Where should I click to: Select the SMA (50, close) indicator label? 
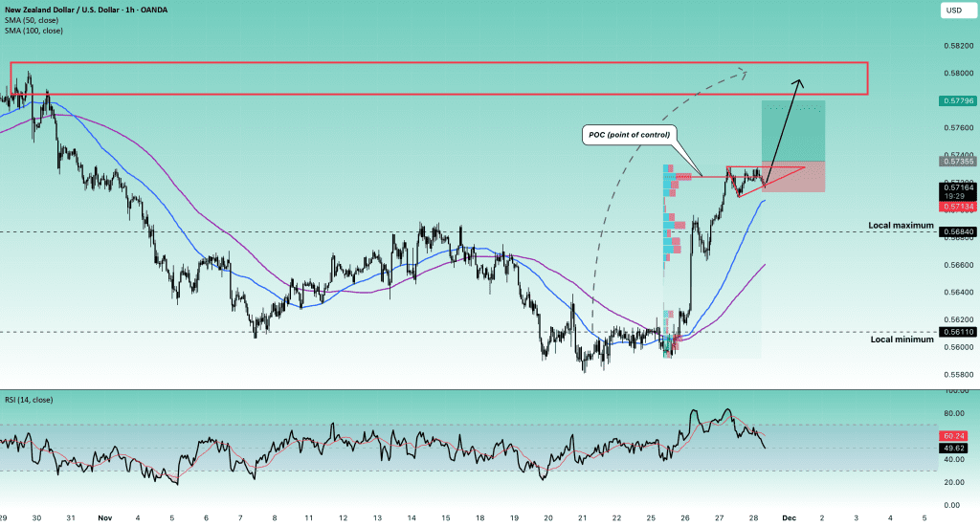(32, 22)
